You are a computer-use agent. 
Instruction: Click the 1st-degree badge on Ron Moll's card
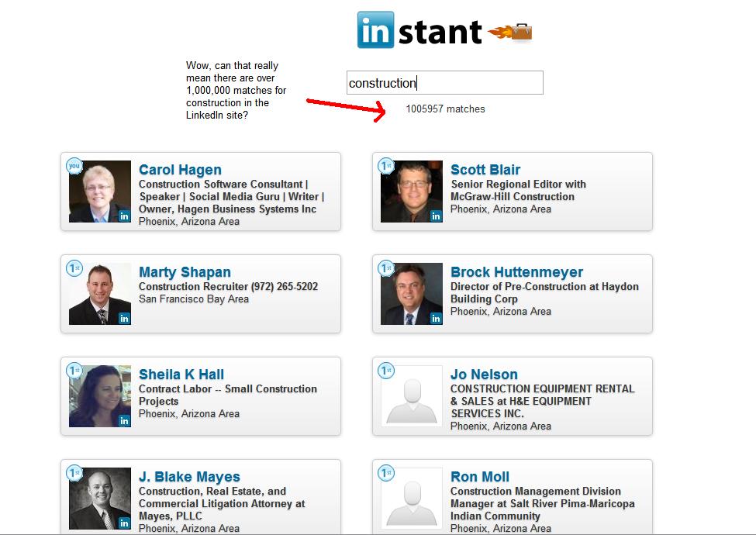[x=386, y=473]
